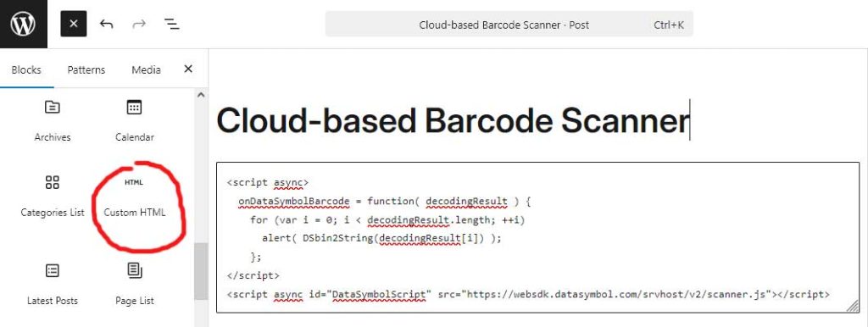
Task: Switch to the Patterns tab
Action: (86, 69)
